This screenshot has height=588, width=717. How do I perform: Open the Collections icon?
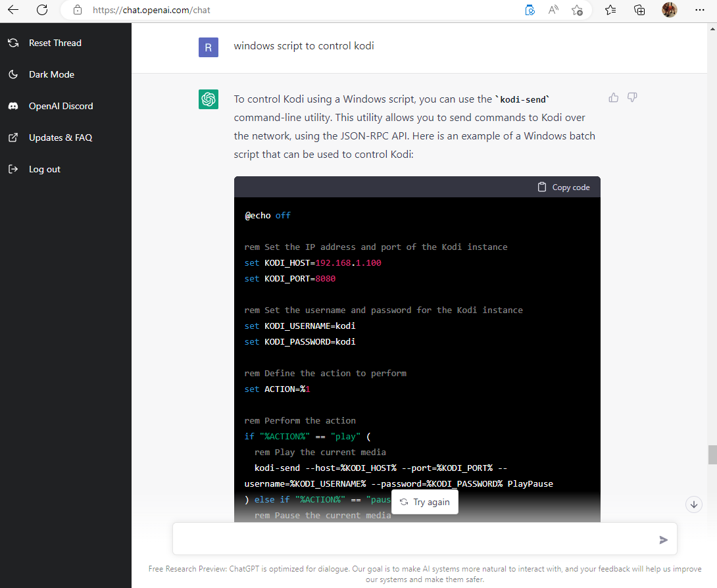(639, 10)
